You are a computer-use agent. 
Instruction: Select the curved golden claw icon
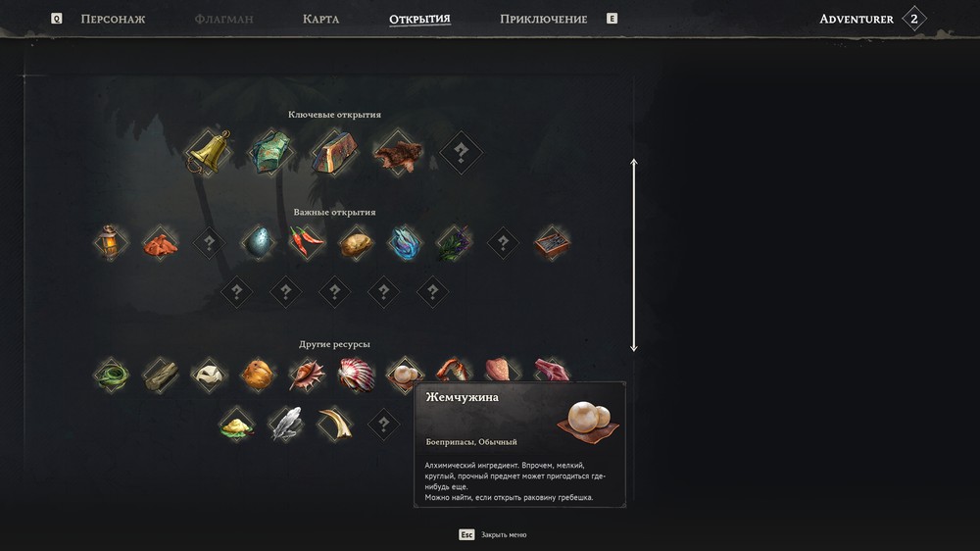click(x=335, y=425)
